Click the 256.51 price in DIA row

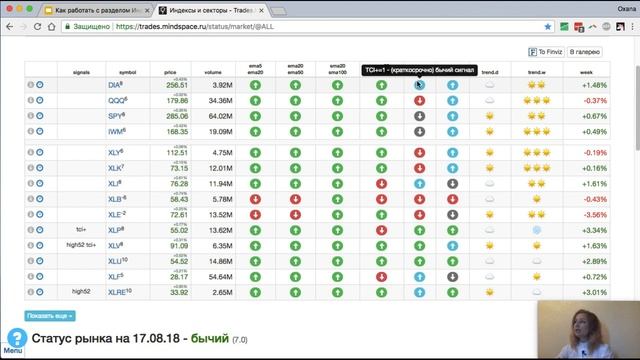[x=177, y=85]
